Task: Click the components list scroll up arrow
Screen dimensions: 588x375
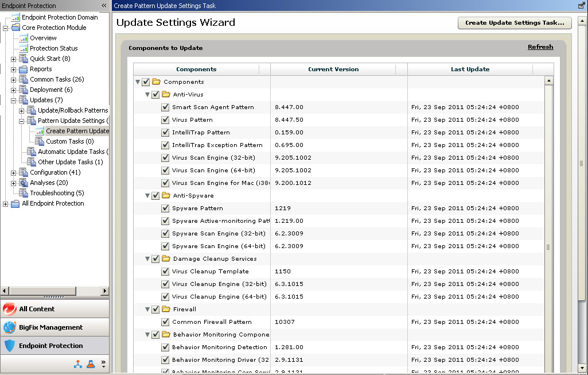Action: coord(548,80)
